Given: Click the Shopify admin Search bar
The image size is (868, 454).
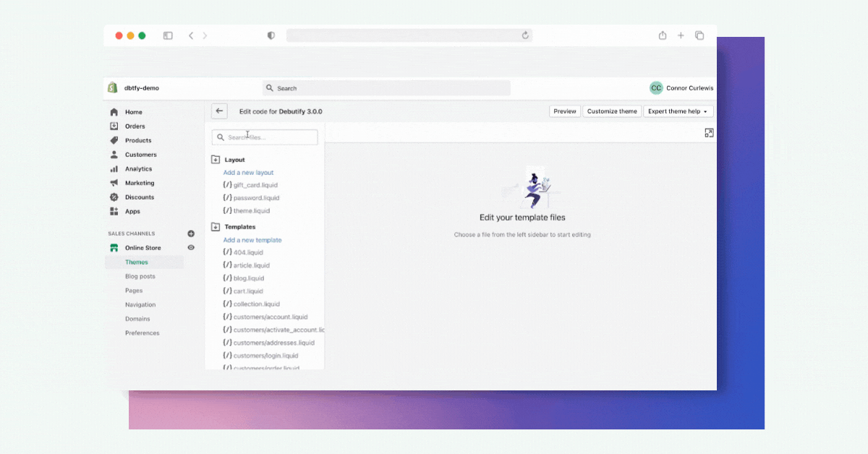Looking at the screenshot, I should [x=386, y=88].
